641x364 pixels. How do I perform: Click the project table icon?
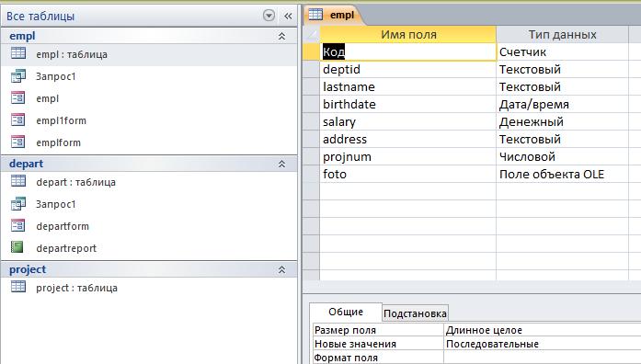[18, 287]
